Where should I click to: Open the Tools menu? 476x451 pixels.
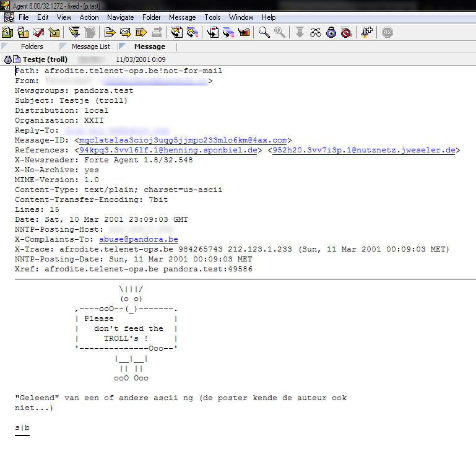coord(212,17)
